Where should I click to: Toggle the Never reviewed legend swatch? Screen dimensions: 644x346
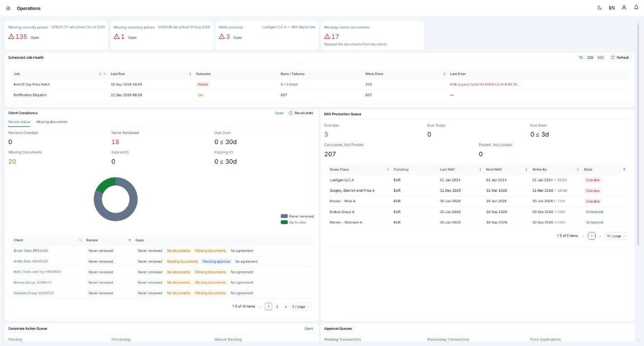coord(284,216)
